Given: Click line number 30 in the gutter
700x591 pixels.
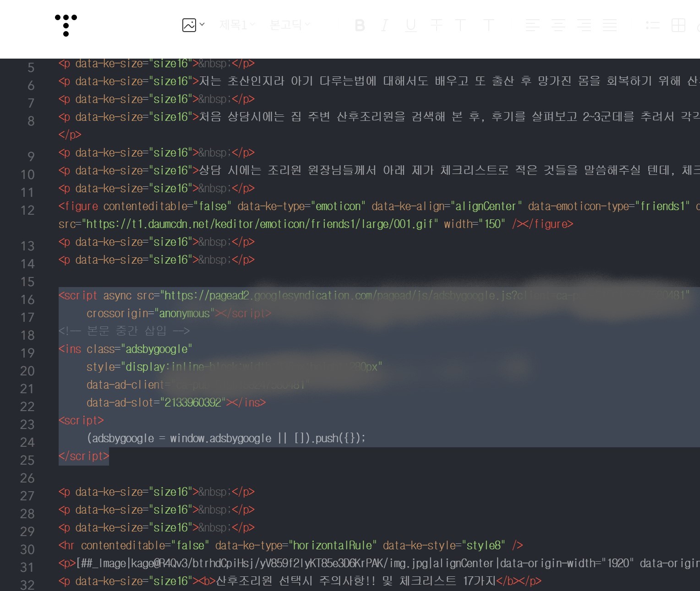Looking at the screenshot, I should [27, 550].
